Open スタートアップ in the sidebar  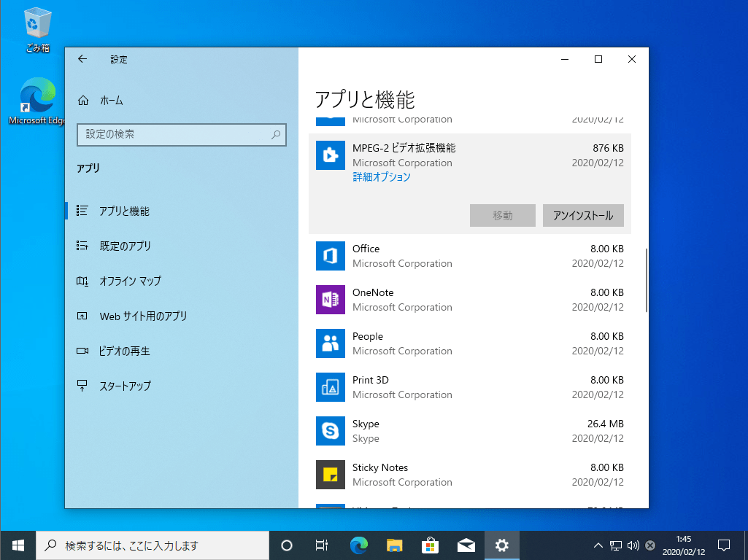coord(181,386)
